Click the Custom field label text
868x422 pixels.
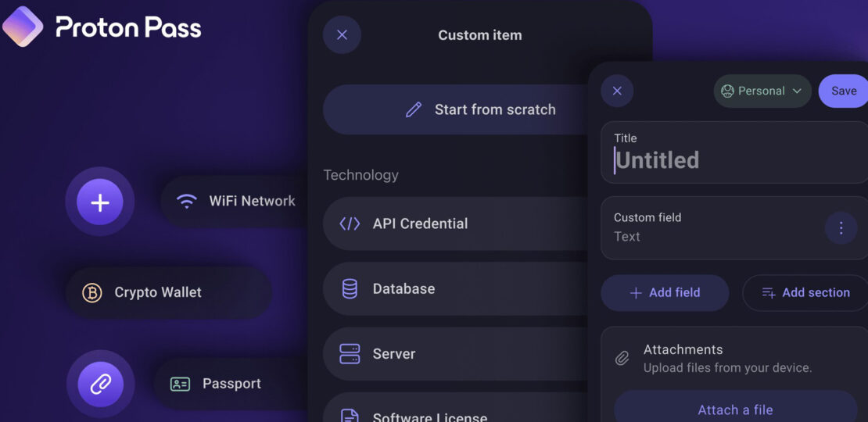coord(647,217)
